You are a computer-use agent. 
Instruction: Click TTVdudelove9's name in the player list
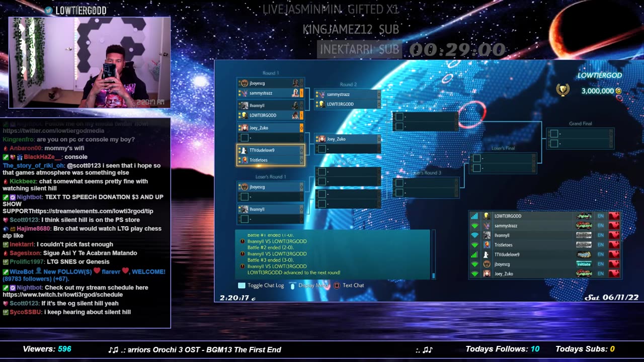tap(507, 254)
